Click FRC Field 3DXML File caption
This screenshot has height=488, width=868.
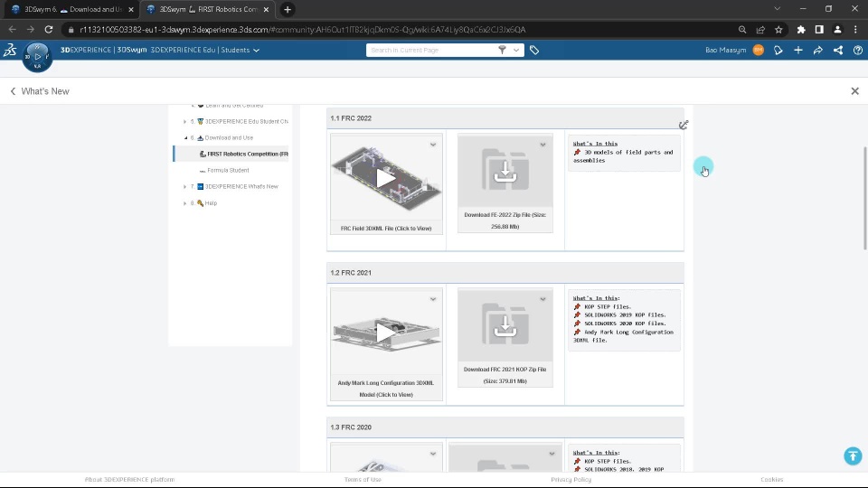pyautogui.click(x=386, y=228)
